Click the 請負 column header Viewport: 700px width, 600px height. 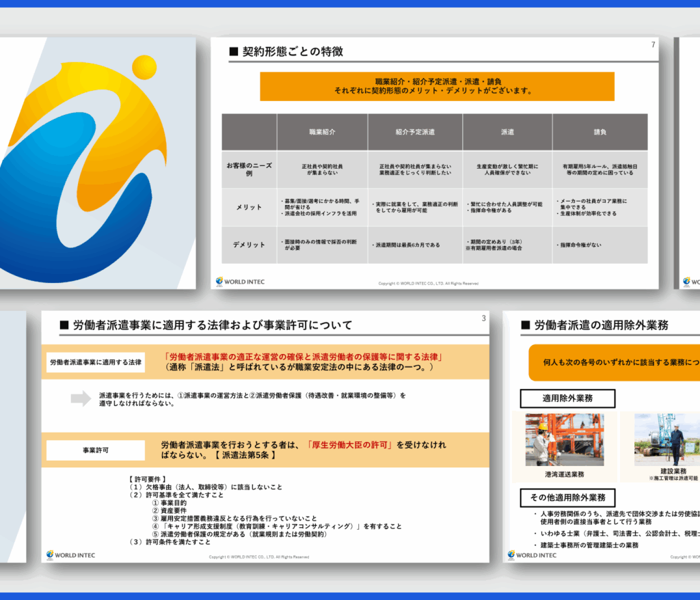pos(600,132)
